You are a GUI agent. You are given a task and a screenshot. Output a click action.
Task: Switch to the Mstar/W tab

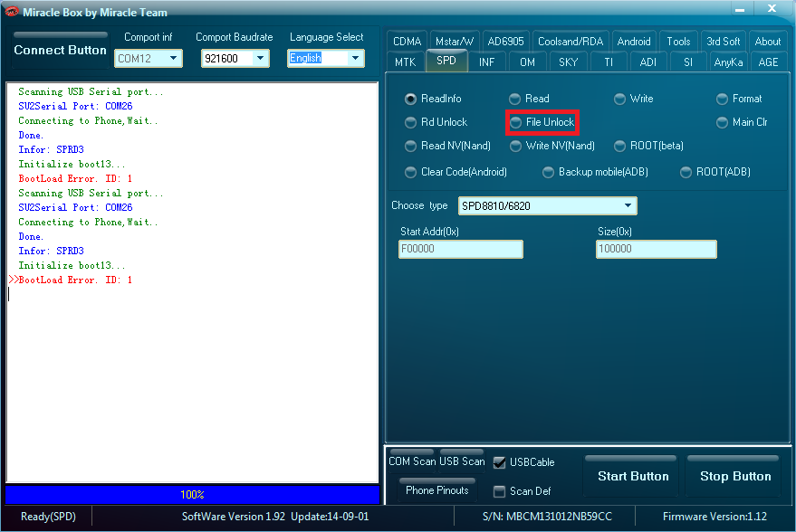(x=455, y=41)
